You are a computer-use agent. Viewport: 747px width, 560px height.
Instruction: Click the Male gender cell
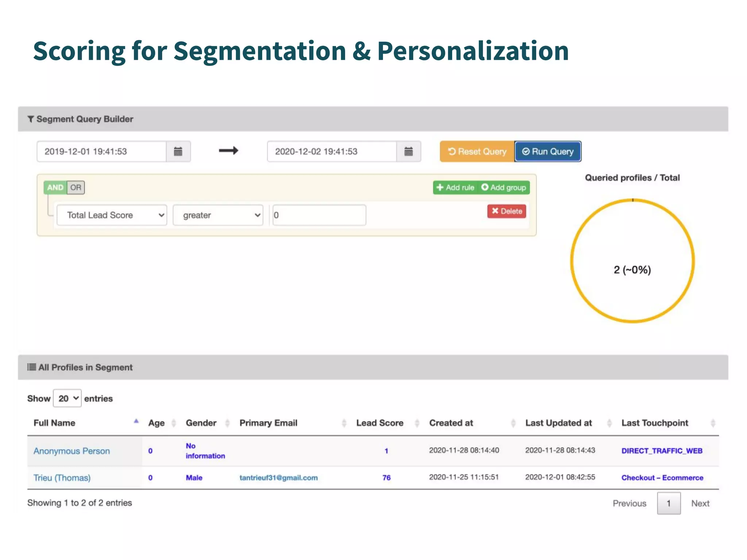click(x=194, y=478)
